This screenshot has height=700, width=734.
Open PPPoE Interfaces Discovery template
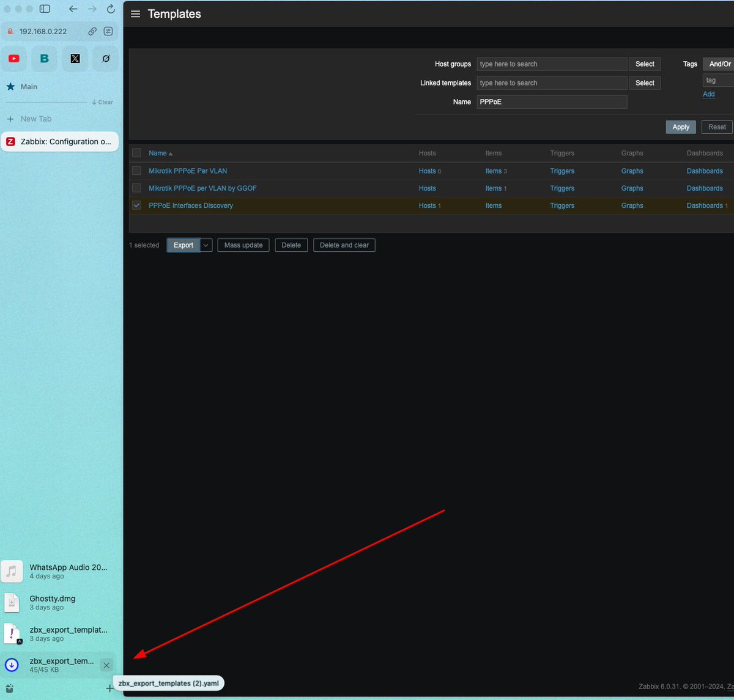[191, 205]
